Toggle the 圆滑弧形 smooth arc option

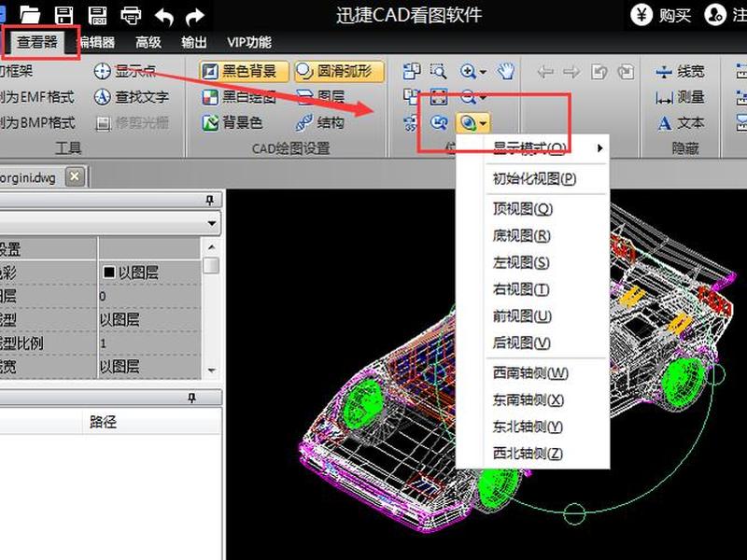339,72
